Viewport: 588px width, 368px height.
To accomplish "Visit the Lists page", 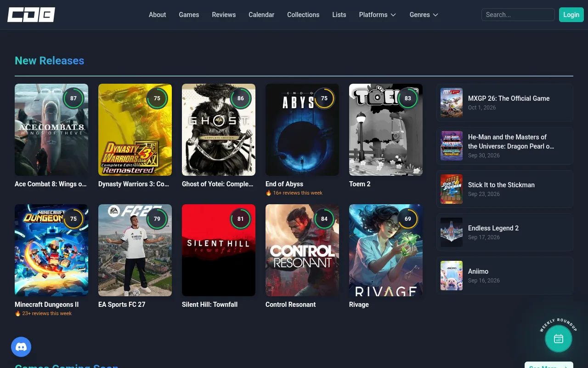I will pos(339,15).
